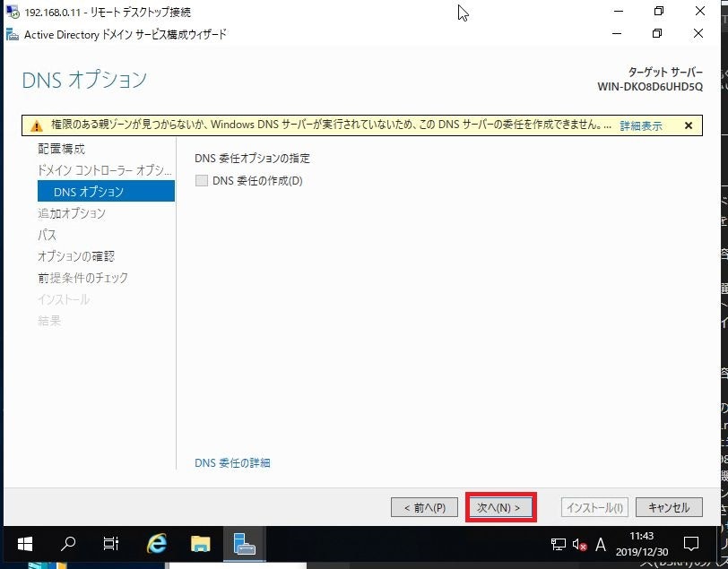Click the 次へ(N) > button
This screenshot has width=728, height=569.
(498, 507)
